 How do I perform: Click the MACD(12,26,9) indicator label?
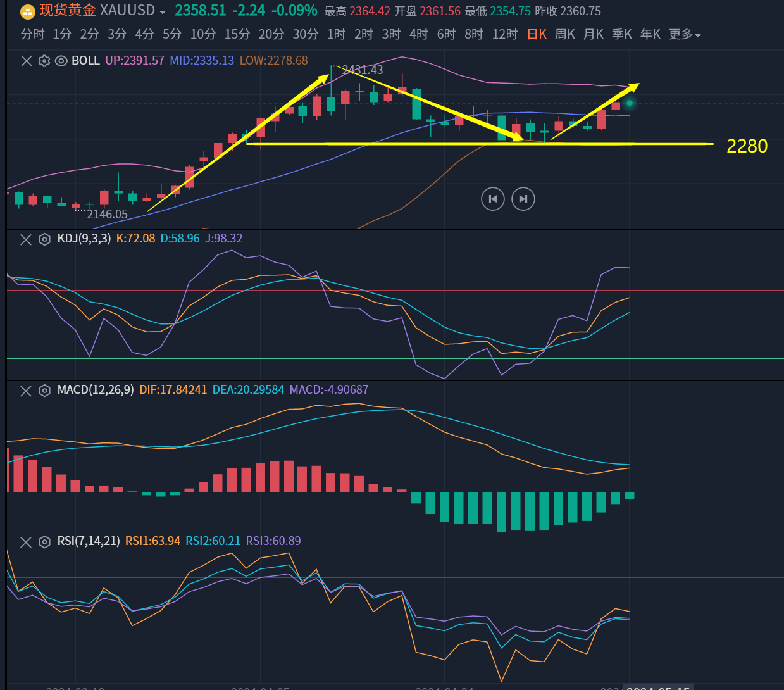[96, 390]
